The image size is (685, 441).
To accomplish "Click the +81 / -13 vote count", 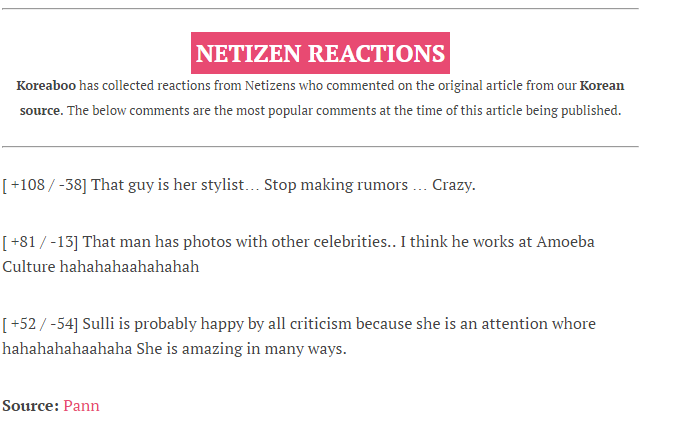I will pyautogui.click(x=40, y=242).
